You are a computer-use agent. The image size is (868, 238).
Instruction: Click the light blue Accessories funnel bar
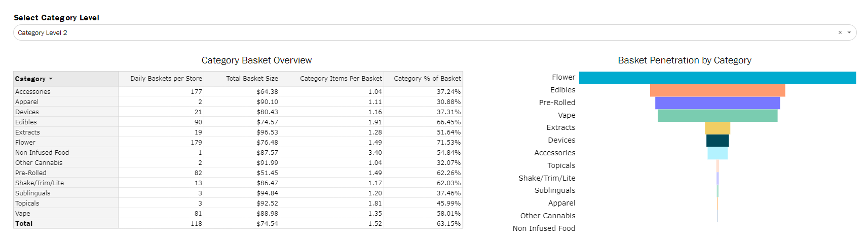(x=717, y=153)
